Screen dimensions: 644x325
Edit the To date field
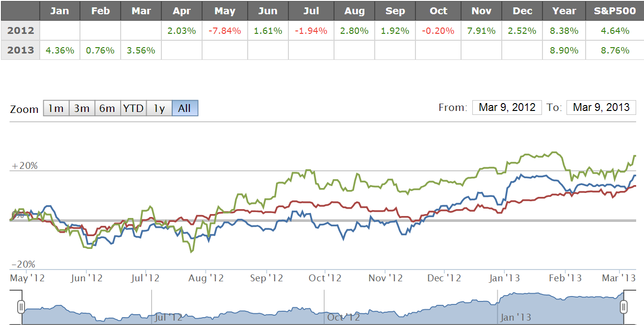(x=601, y=108)
